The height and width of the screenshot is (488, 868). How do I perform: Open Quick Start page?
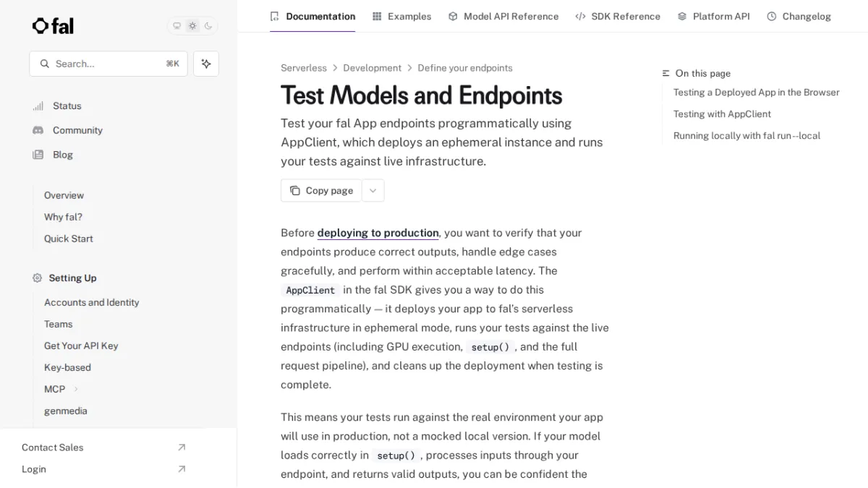(68, 239)
